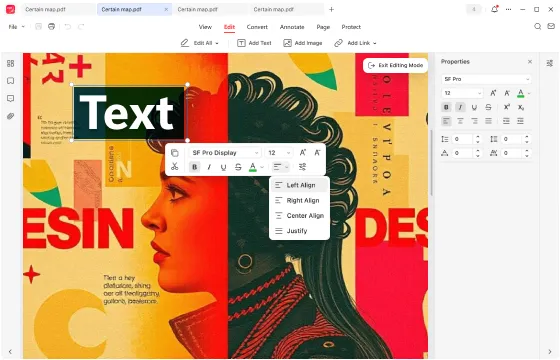Toggle underline in floating toolbar
Viewport: 560px width, 360px height.
223,167
